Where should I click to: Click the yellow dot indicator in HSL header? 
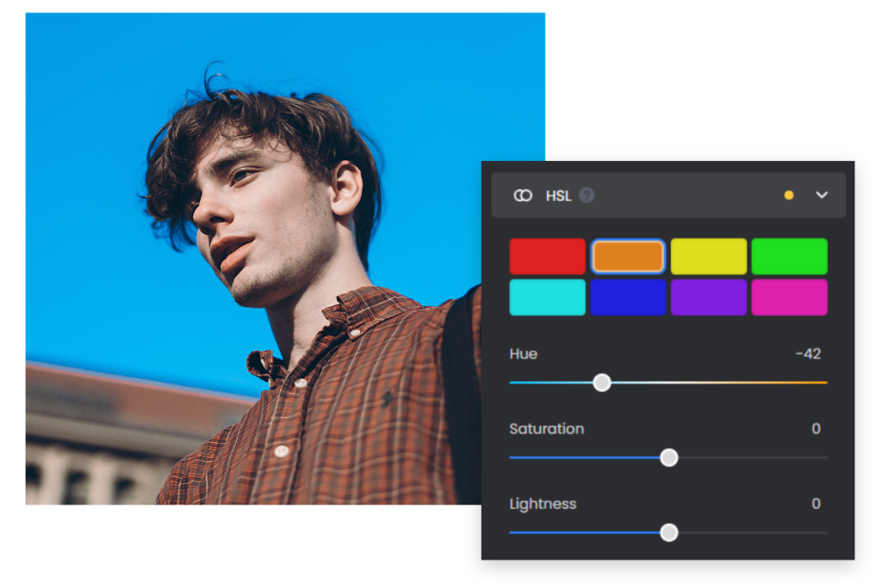click(789, 195)
